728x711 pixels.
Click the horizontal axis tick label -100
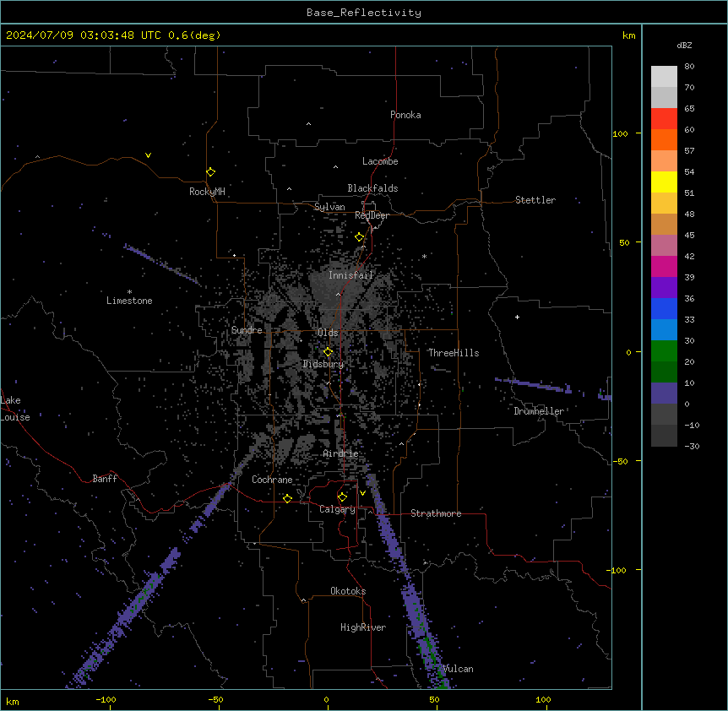coord(106,699)
